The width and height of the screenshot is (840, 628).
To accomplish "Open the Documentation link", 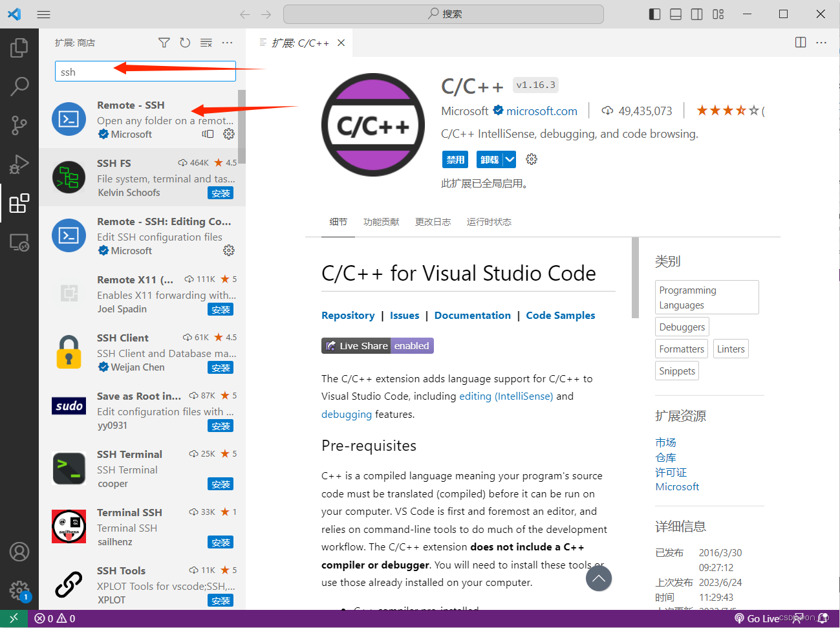I will coord(473,315).
